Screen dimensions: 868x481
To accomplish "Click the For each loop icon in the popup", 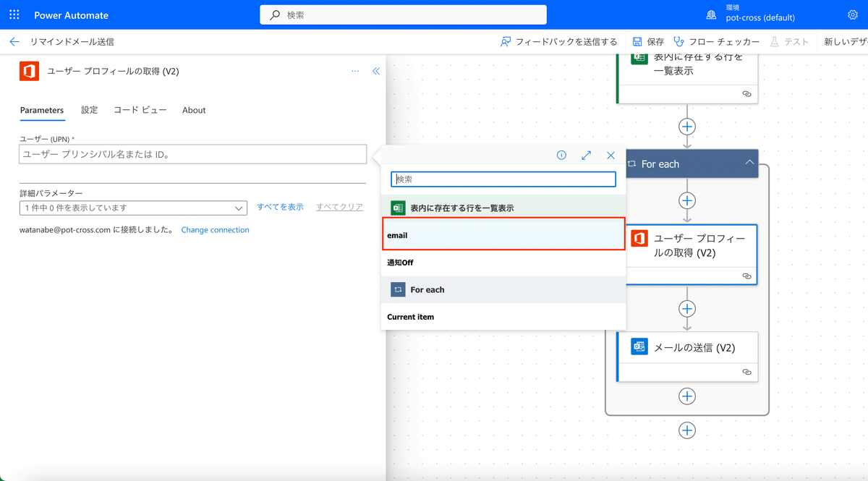I will coord(398,289).
